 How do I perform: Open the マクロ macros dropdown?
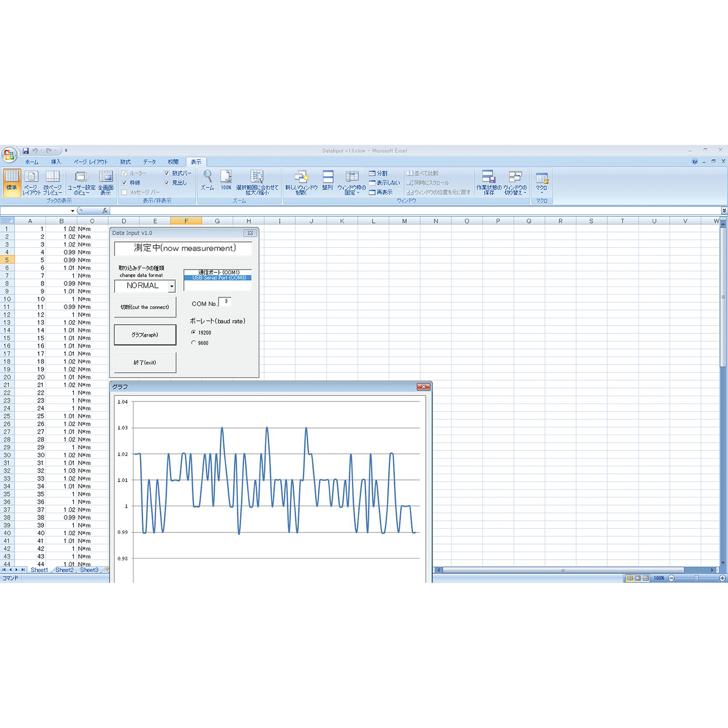(542, 182)
